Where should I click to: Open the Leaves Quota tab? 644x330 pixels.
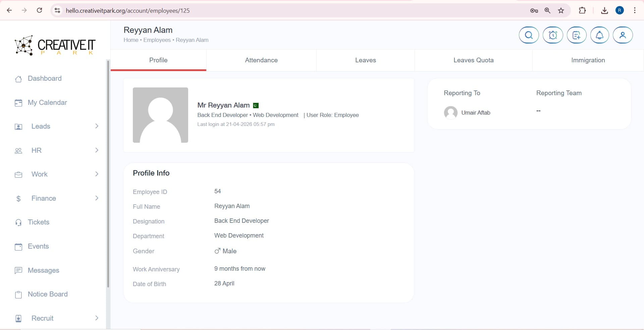[x=473, y=60]
